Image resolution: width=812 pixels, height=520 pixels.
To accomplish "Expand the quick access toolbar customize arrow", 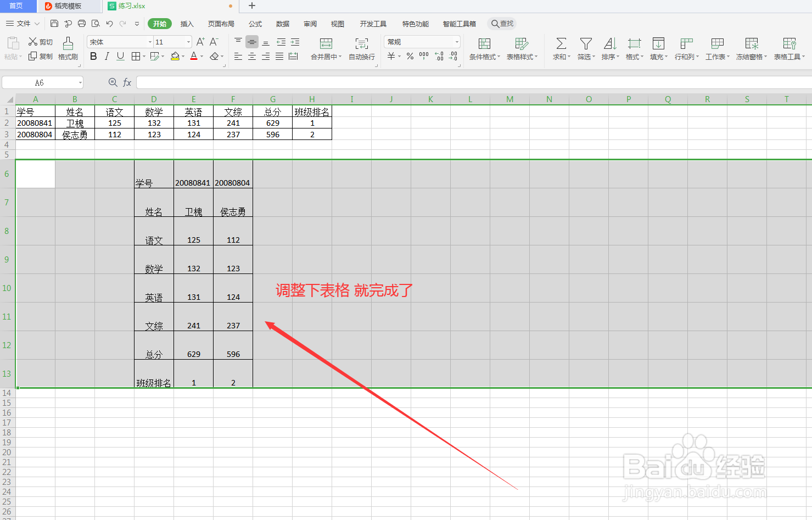I will point(137,24).
